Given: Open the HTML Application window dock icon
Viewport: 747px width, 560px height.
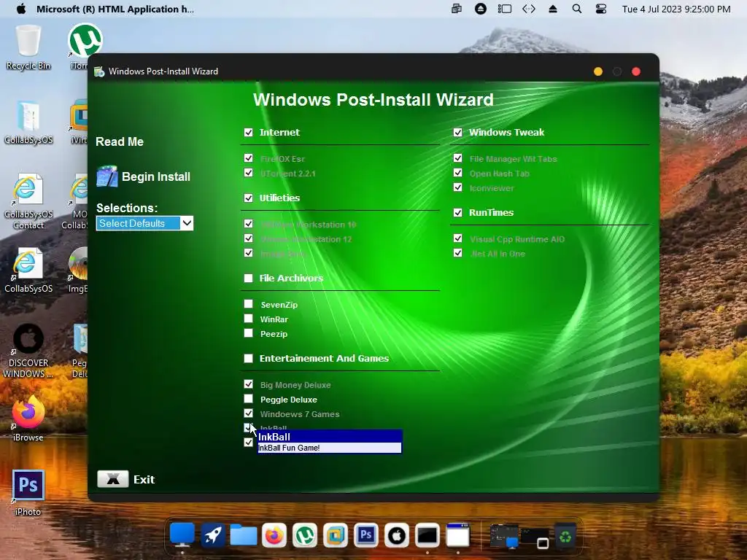Looking at the screenshot, I should 458,535.
